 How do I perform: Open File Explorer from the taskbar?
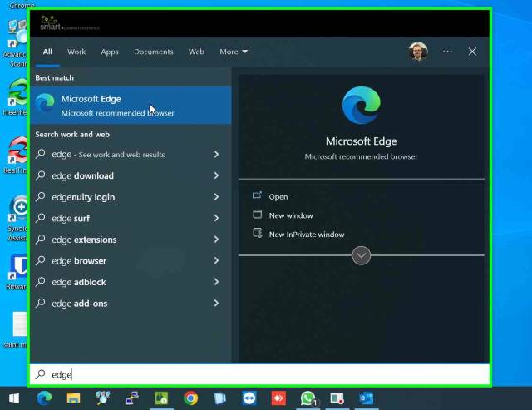click(73, 398)
